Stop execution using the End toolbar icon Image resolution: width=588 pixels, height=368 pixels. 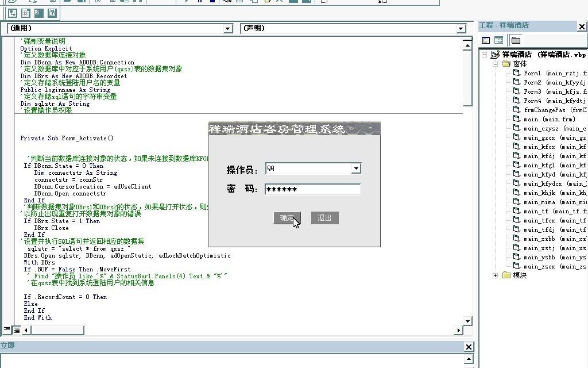212,3
